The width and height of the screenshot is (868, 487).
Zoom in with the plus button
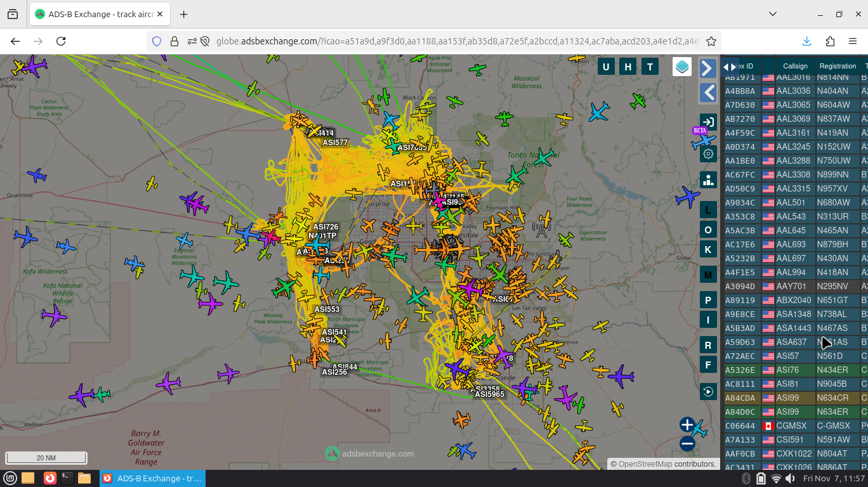click(x=687, y=424)
